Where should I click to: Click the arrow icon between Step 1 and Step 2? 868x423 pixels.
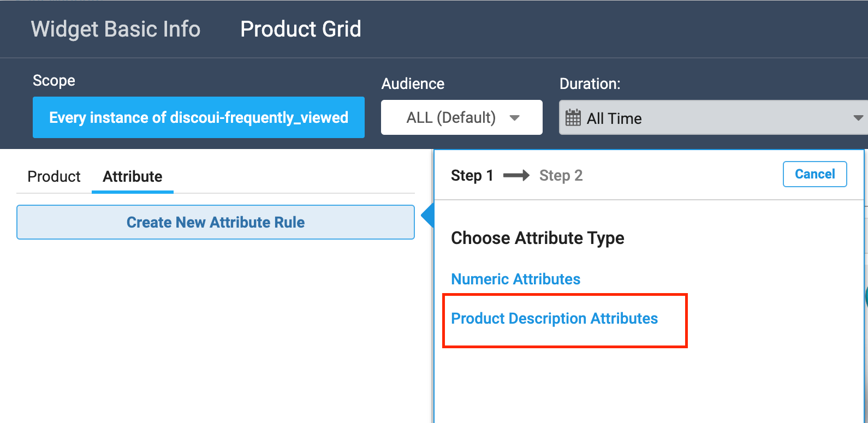(516, 175)
